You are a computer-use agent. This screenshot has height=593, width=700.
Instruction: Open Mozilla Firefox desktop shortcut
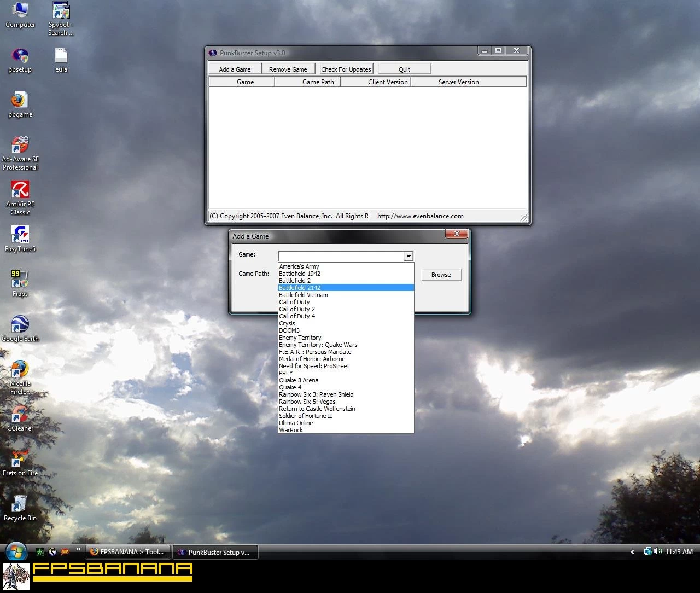[20, 377]
